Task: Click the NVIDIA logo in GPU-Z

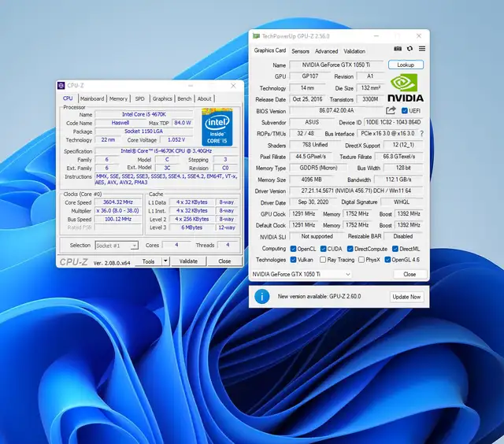Action: coord(406,87)
